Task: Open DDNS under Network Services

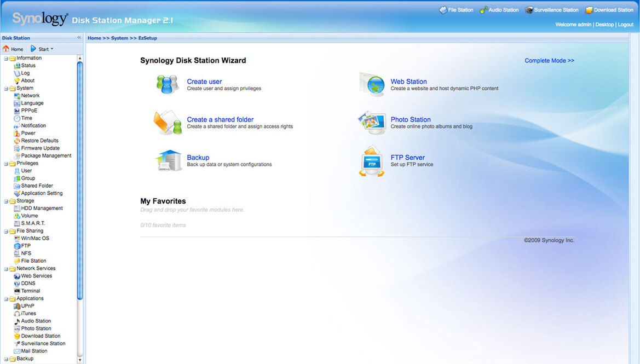Action: tap(28, 284)
